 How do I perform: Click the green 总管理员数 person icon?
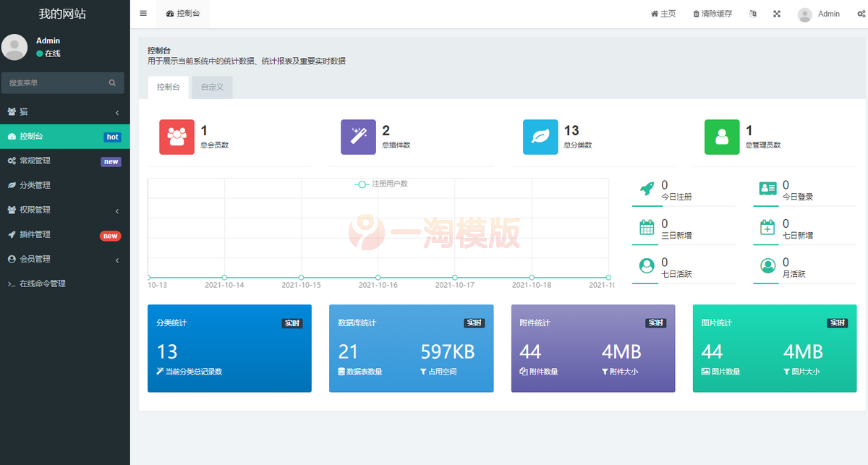(x=721, y=137)
